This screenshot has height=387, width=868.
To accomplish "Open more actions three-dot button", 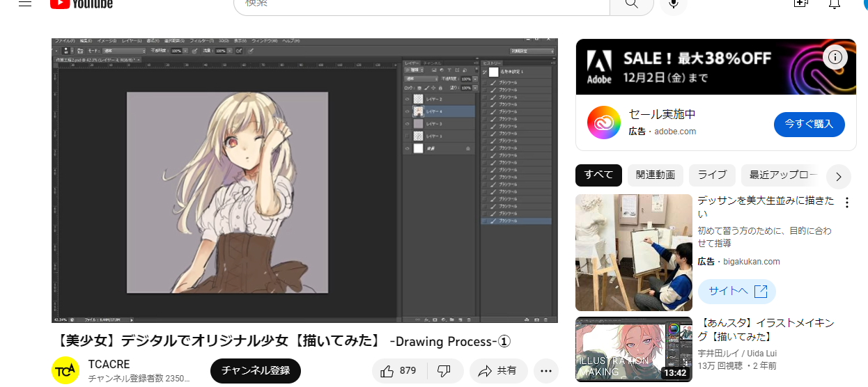I will (x=546, y=371).
